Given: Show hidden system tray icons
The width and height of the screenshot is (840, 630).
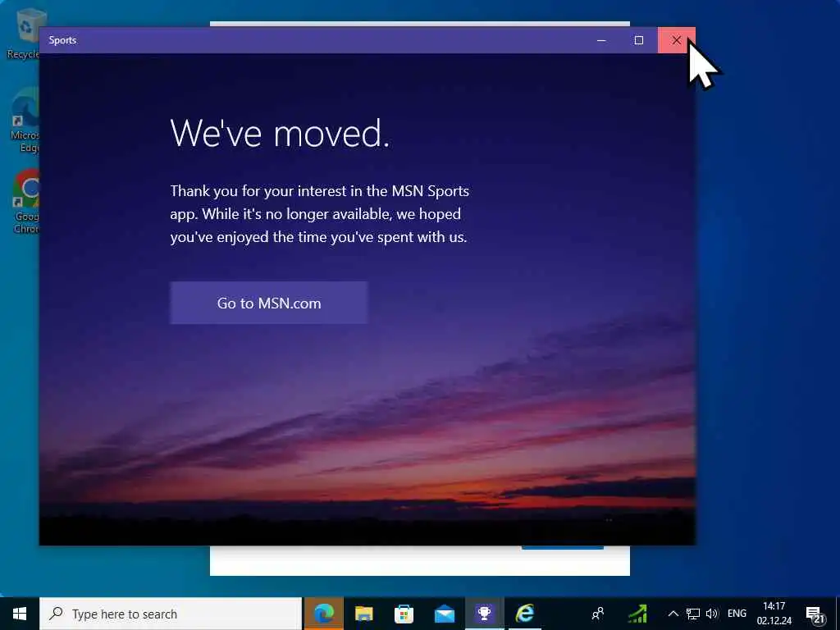Looking at the screenshot, I should click(673, 614).
